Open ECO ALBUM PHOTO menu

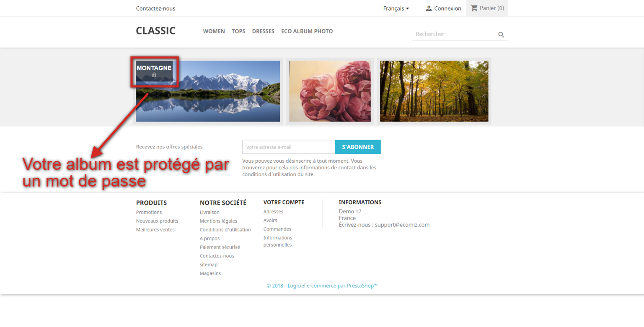(307, 31)
